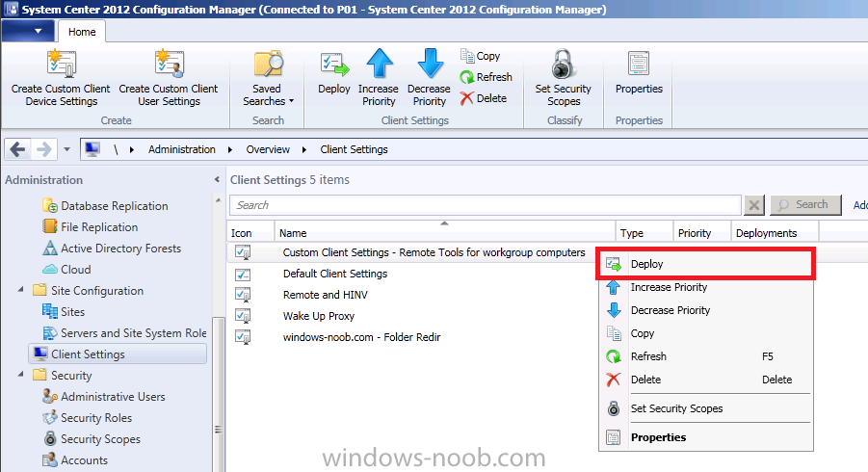Expand breadcrumb arrow after Overview
The image size is (868, 472).
(304, 149)
